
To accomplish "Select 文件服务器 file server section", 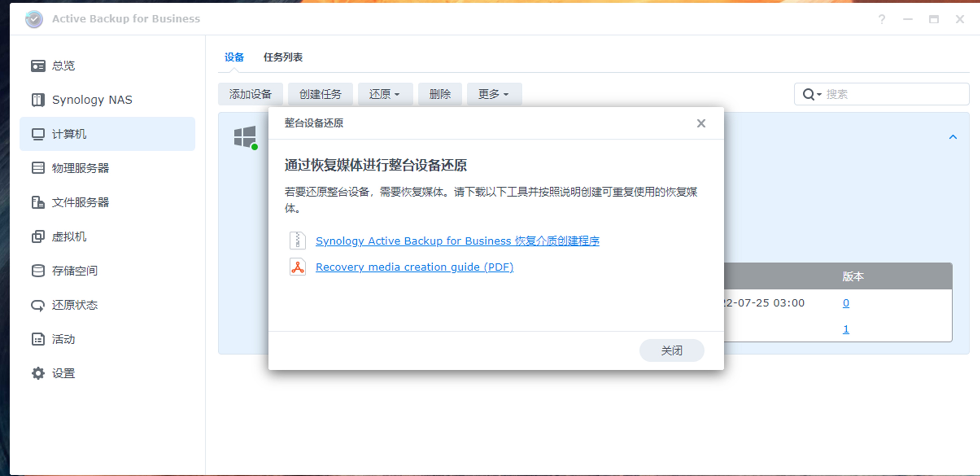I will [80, 202].
